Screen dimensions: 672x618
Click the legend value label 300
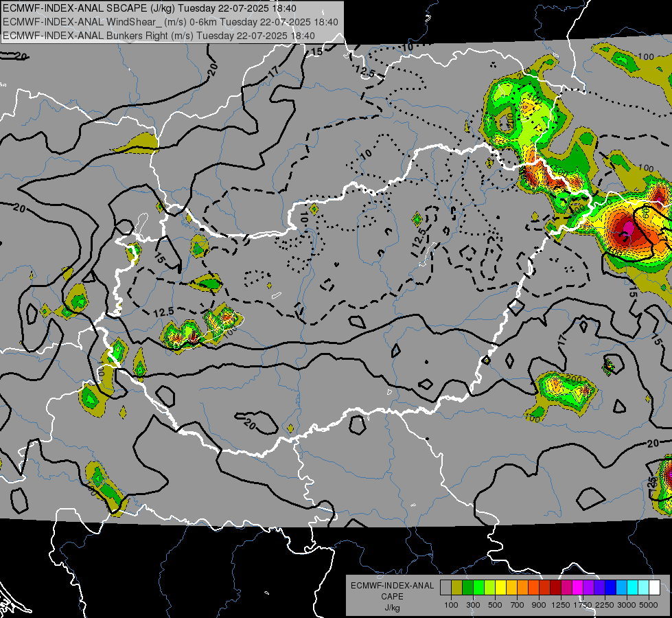(x=473, y=605)
